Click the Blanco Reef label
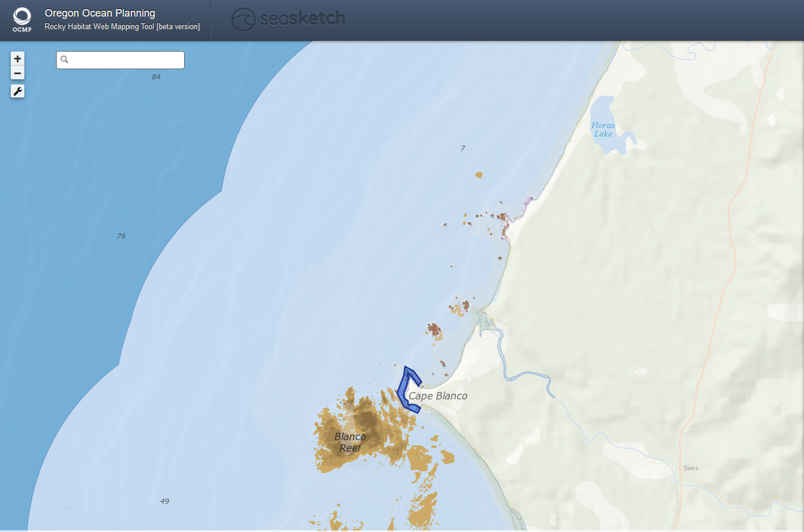This screenshot has width=804, height=532. (350, 442)
